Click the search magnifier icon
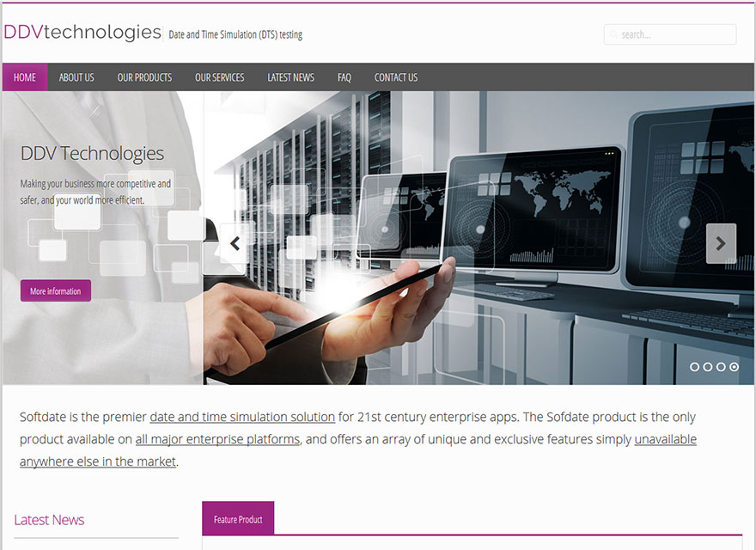Screen dimensions: 756x550 [x=613, y=34]
